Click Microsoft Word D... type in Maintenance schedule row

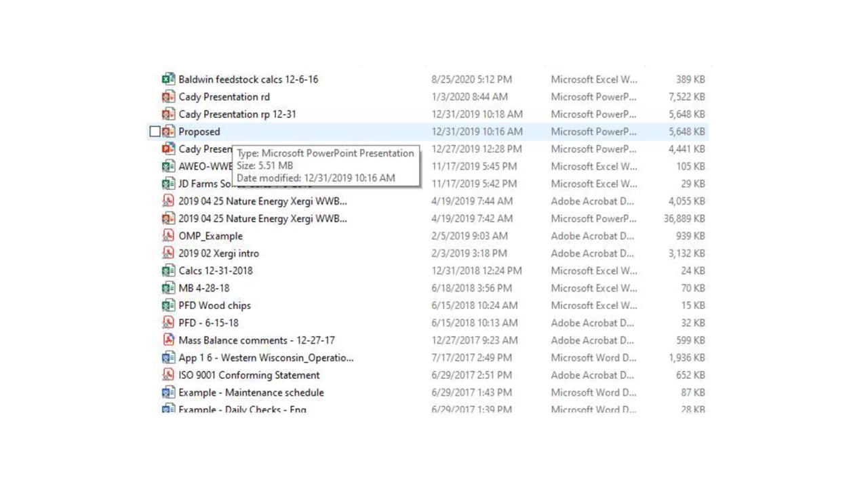click(x=593, y=392)
